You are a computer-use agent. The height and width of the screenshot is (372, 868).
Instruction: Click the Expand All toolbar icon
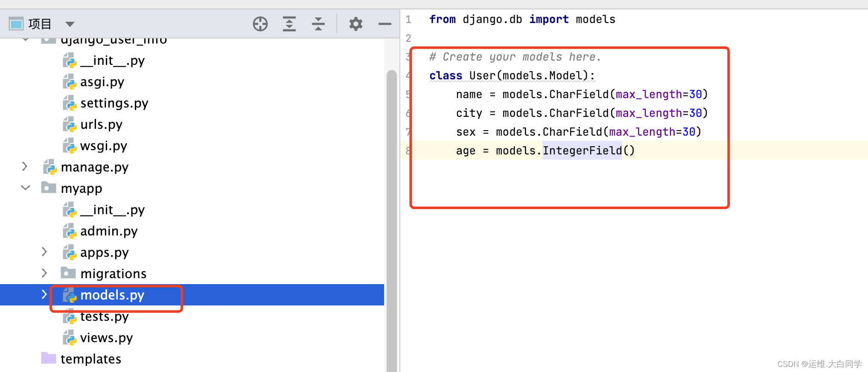point(289,24)
